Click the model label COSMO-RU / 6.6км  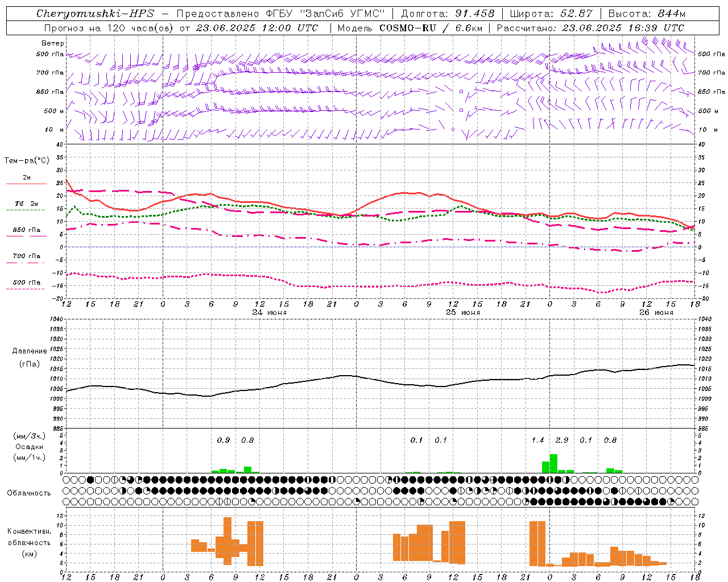(x=431, y=28)
